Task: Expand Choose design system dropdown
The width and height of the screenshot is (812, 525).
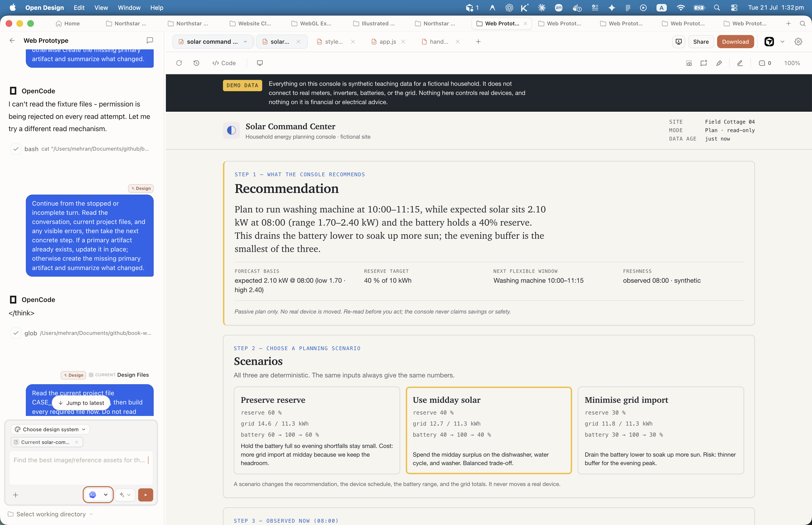Action: 51,430
